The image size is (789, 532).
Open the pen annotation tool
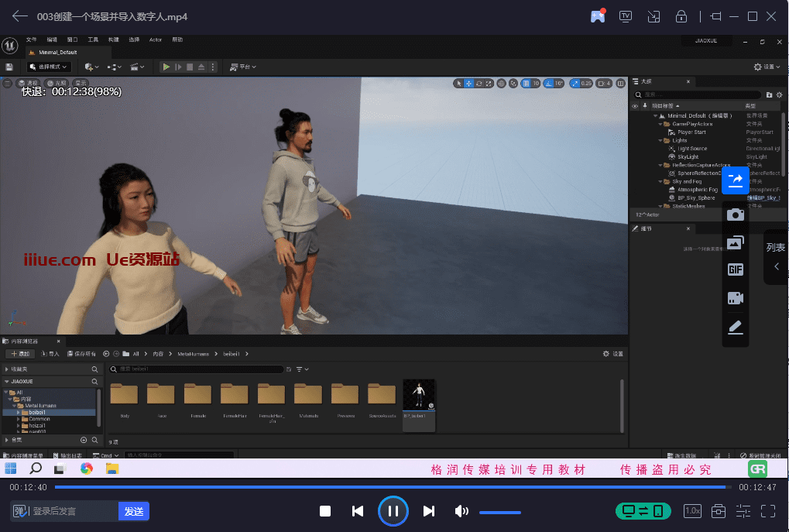tap(735, 327)
